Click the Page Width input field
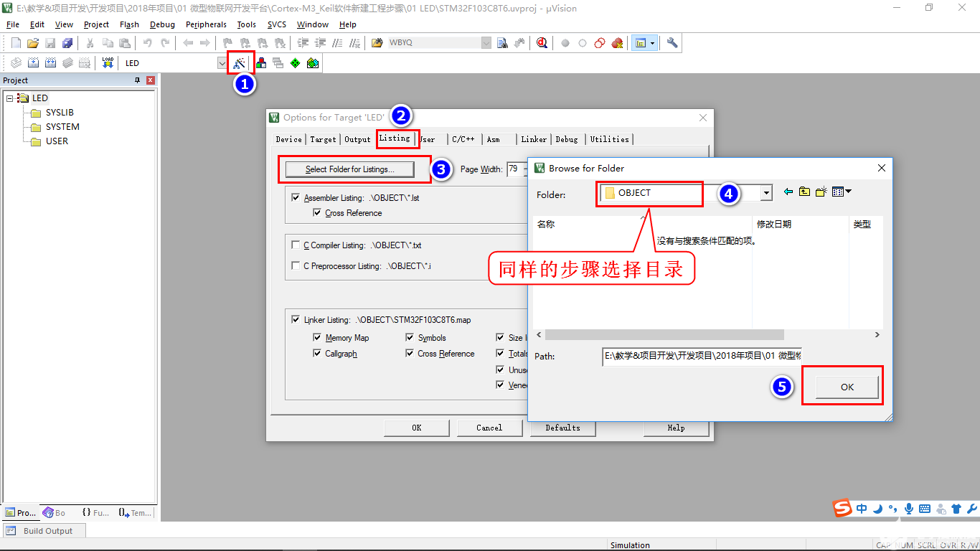This screenshot has height=551, width=980. point(517,169)
